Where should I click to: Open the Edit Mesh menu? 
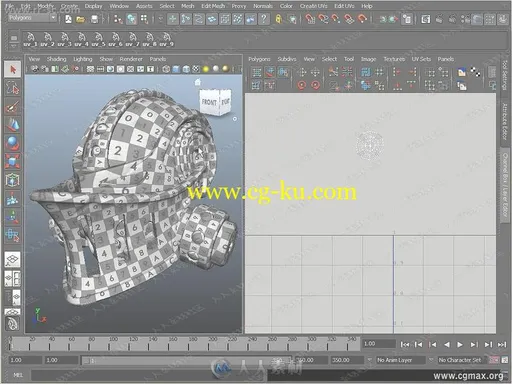[x=213, y=6]
